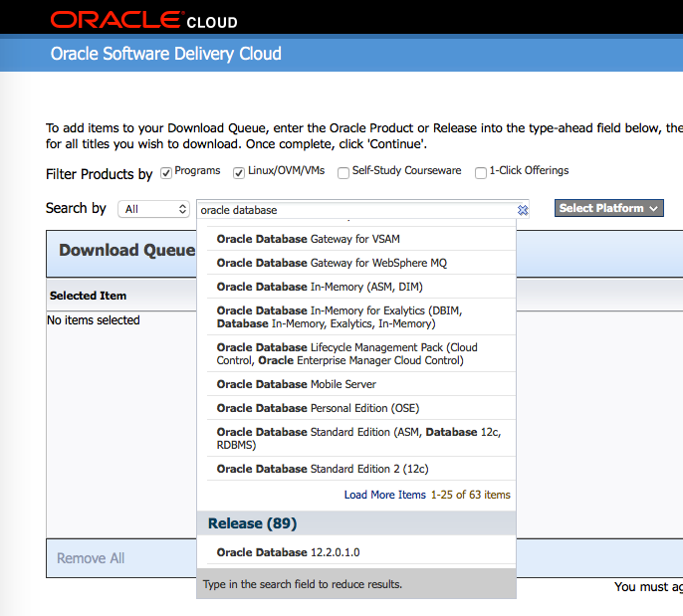
Task: Uncheck the Programs filter checkbox
Action: (x=166, y=173)
